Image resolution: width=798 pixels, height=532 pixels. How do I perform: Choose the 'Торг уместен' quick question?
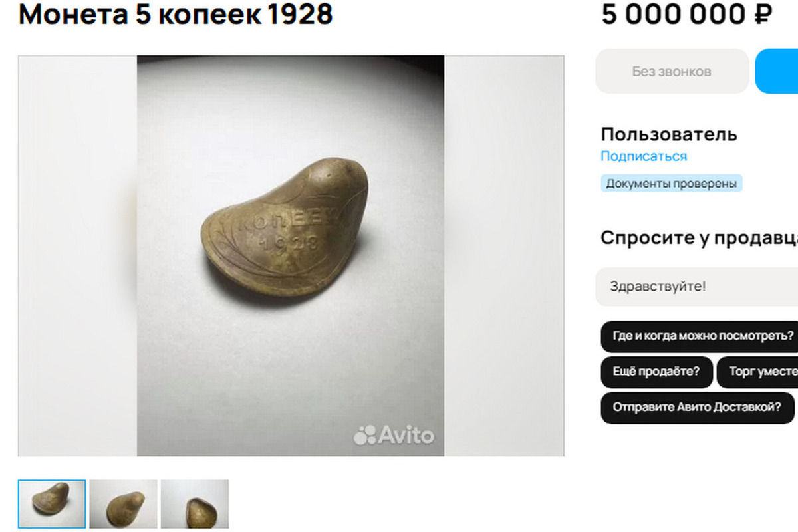coord(757,372)
